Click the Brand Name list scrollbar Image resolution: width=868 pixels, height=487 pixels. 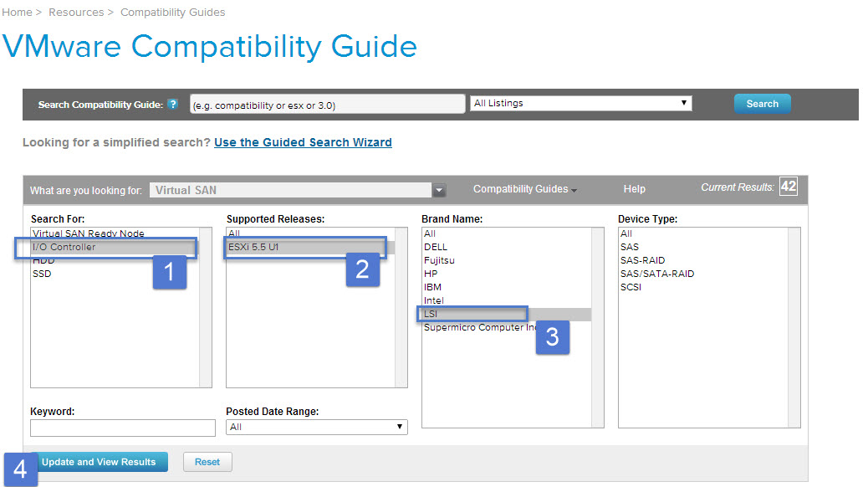pyautogui.click(x=597, y=327)
